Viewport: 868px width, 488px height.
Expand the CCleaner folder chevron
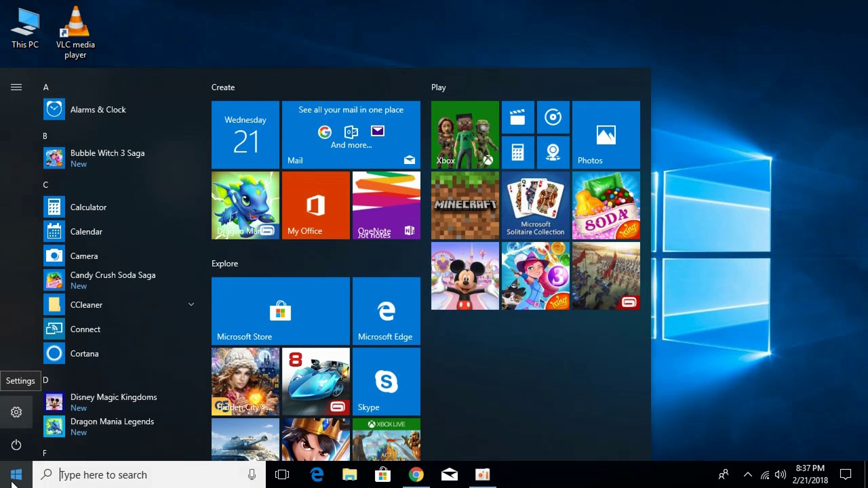pyautogui.click(x=191, y=305)
